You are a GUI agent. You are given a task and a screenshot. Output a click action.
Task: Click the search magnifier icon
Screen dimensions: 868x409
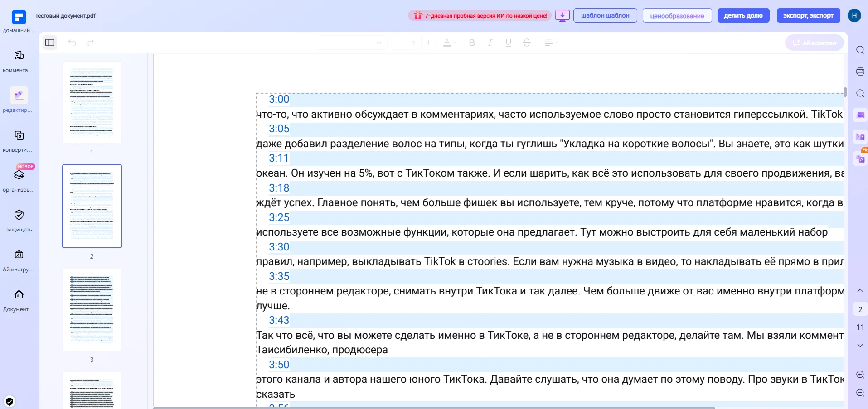point(860,50)
